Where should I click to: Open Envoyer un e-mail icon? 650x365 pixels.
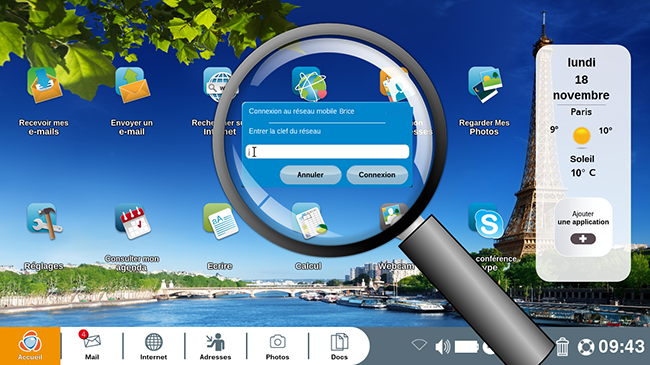pos(132,85)
